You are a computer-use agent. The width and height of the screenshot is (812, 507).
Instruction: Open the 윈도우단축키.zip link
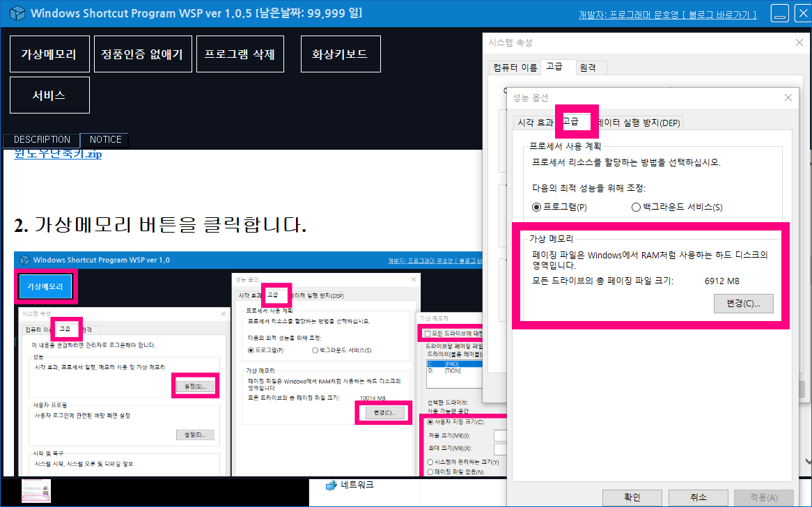tap(58, 154)
